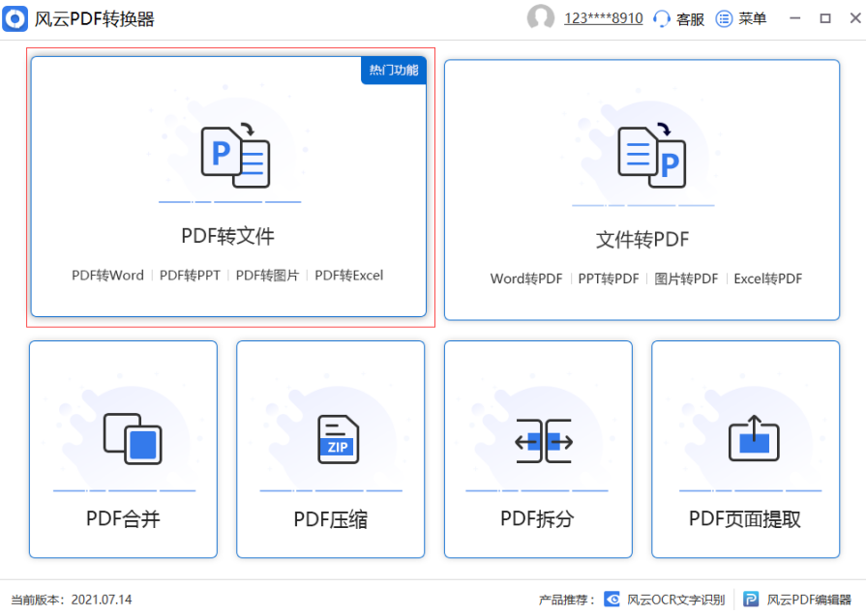Viewport: 866px width, 616px height.
Task: Minimize the window
Action: pos(794,18)
